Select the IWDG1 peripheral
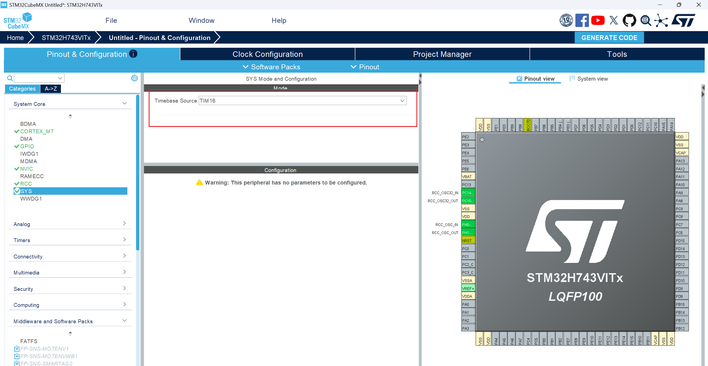Screen dimensions: 708x366 [29, 154]
